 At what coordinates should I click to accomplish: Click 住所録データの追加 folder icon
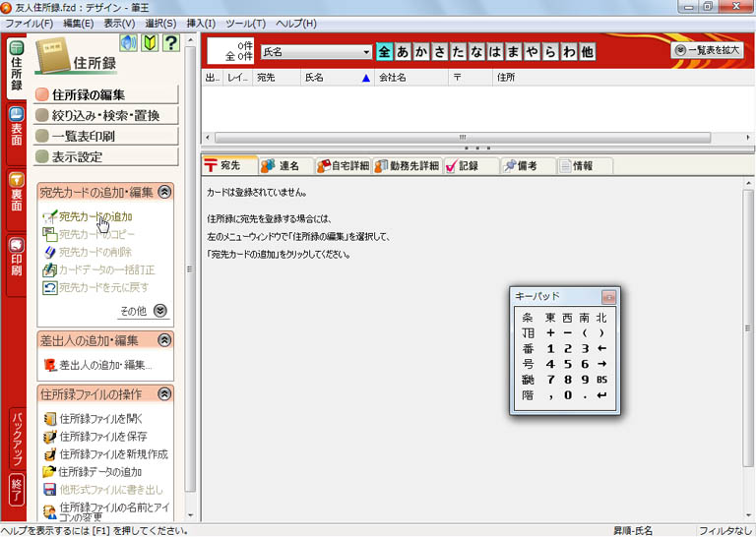point(51,472)
